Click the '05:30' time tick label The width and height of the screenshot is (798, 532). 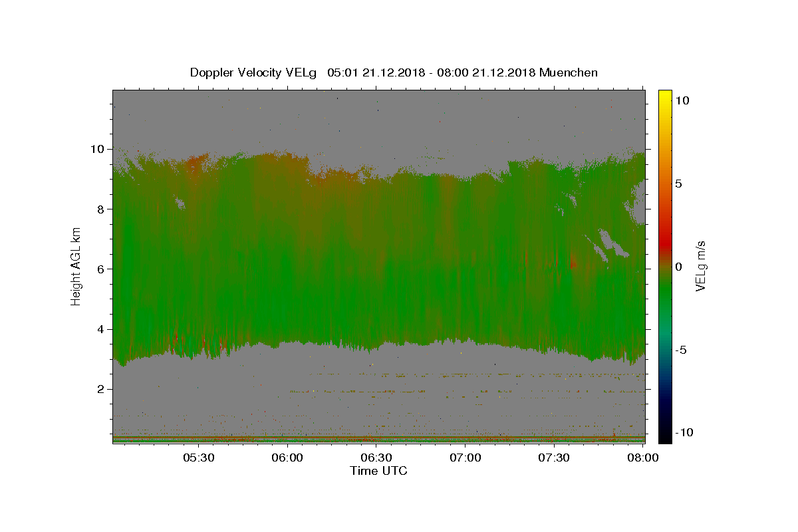click(198, 458)
